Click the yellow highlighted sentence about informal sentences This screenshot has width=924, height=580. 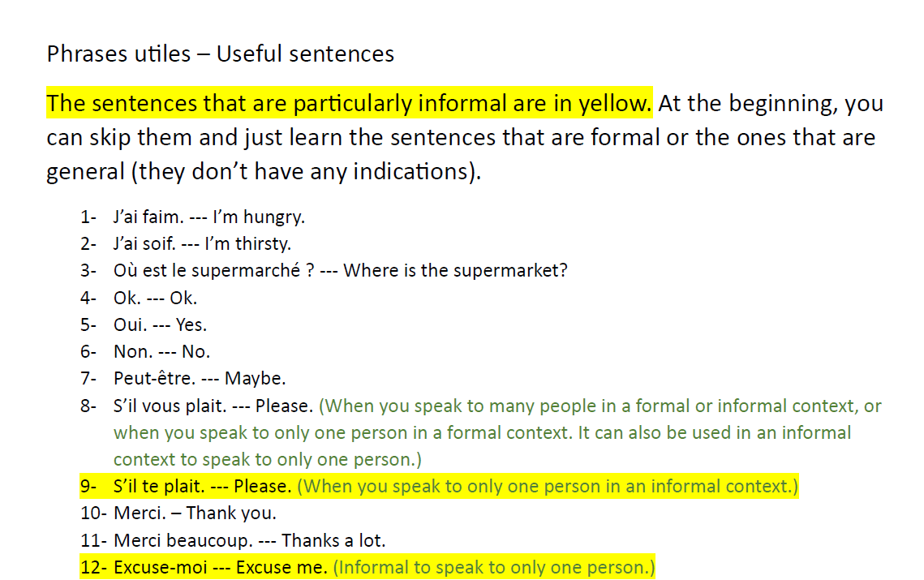(349, 103)
